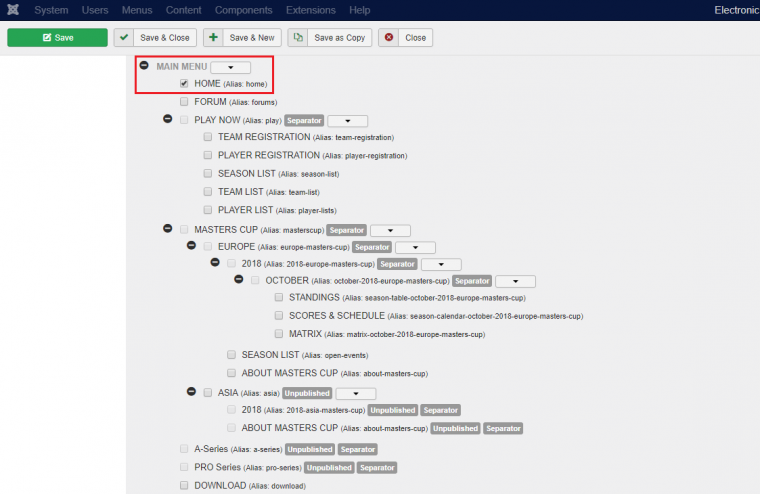Collapse the MASTERS CUP tree node
Image resolution: width=760 pixels, height=494 pixels.
[x=168, y=228]
